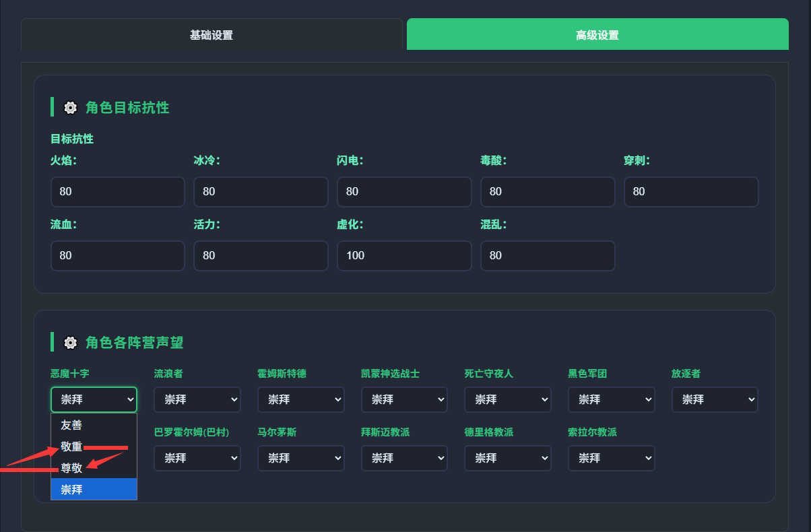Screen dimensions: 811x532
Task: Click the 虚化 label text
Action: [350, 224]
